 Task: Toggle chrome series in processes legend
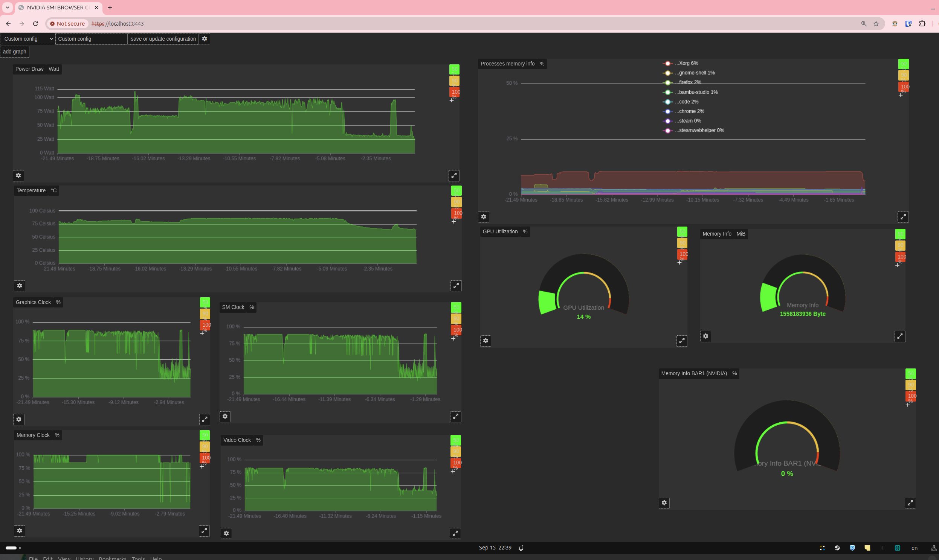point(689,111)
